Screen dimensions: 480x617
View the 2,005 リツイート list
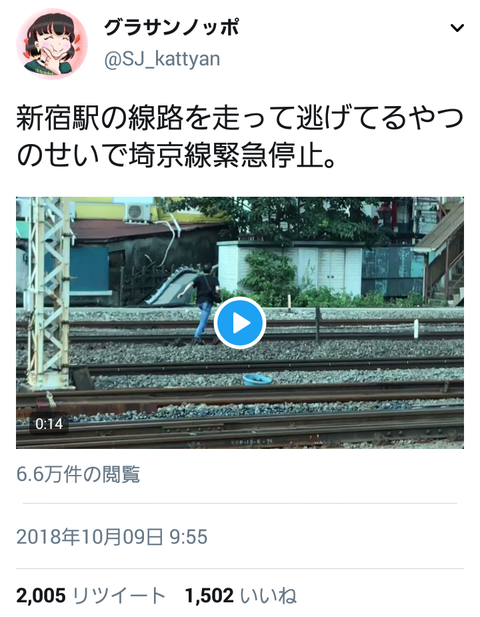tap(90, 595)
